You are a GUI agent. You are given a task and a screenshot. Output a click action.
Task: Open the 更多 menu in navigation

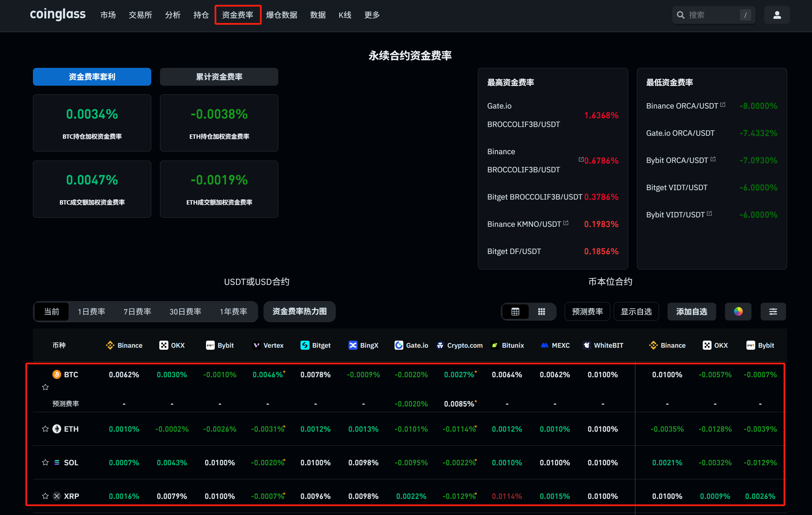coord(372,15)
